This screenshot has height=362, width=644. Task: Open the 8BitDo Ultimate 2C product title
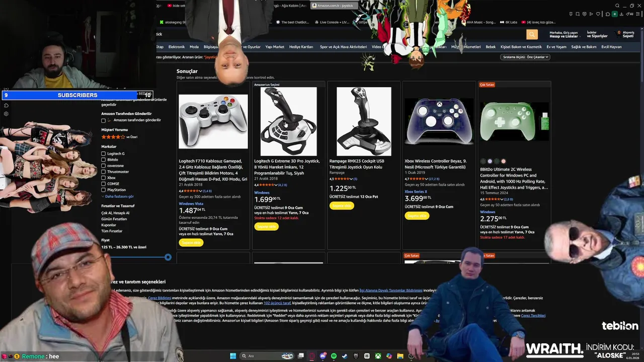pyautogui.click(x=514, y=178)
